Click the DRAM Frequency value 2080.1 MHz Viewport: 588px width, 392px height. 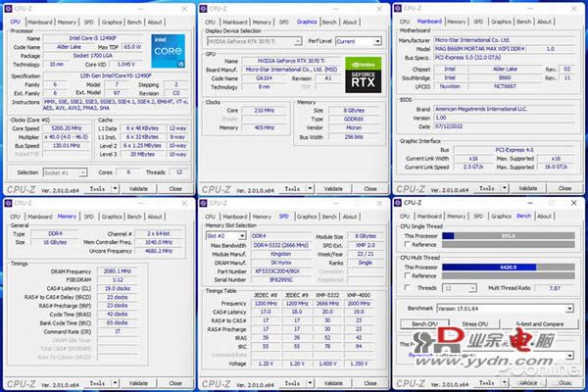(x=118, y=270)
